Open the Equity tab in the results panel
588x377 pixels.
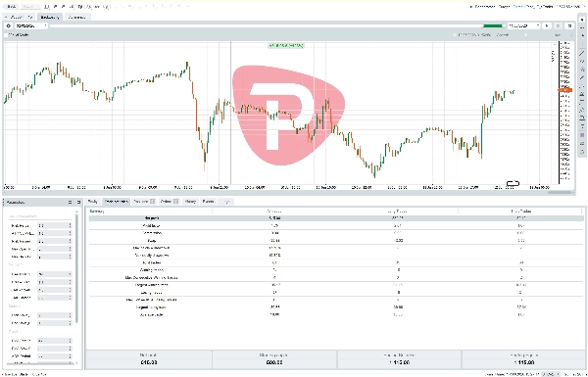click(x=93, y=202)
